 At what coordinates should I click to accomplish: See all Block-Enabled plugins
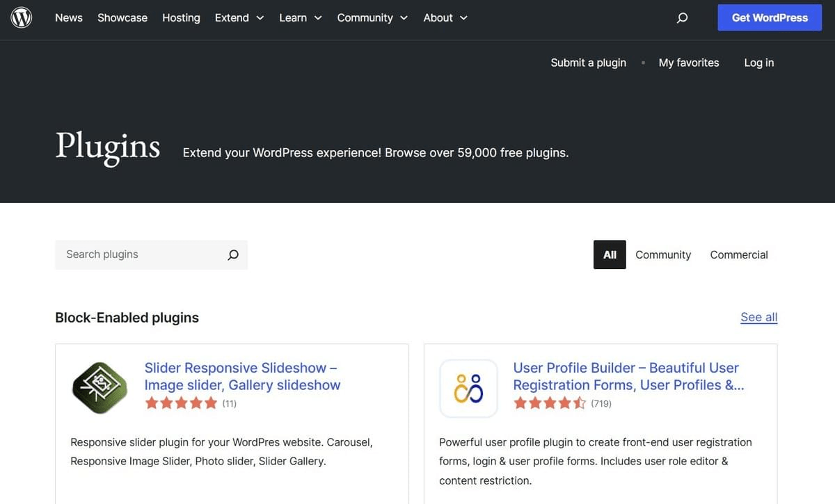758,318
